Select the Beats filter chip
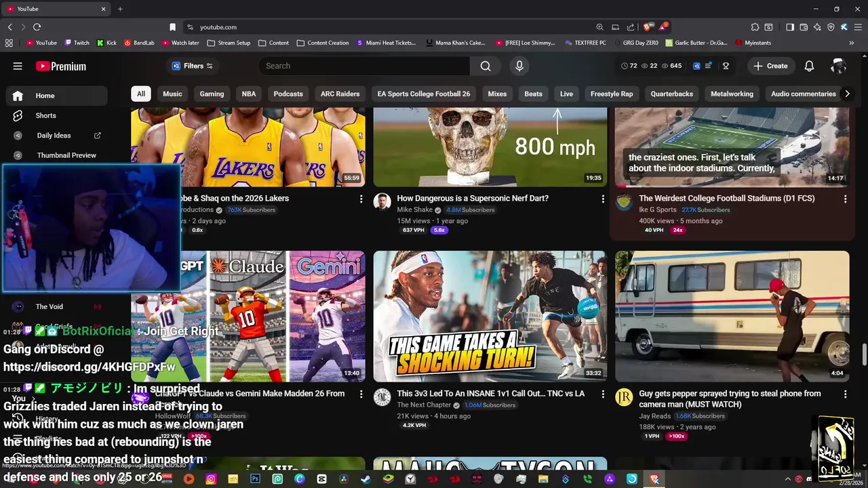Screen dimensions: 868x488 click(533, 94)
